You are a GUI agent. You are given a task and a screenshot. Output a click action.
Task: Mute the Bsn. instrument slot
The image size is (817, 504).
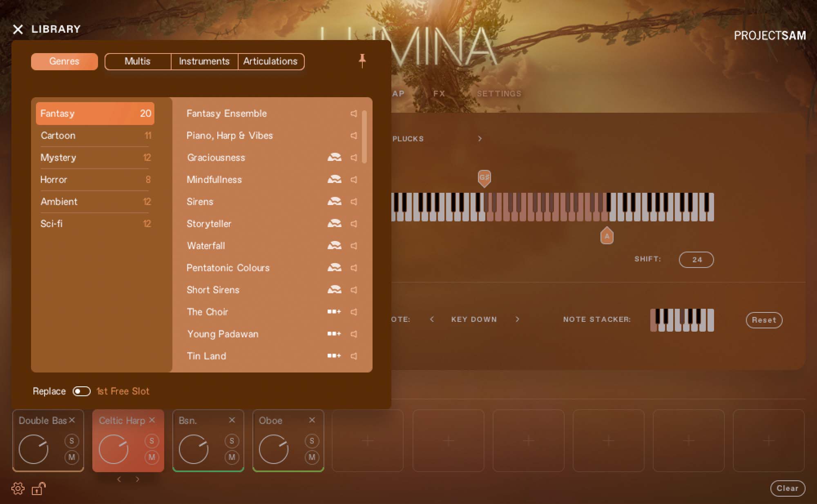coord(232,457)
